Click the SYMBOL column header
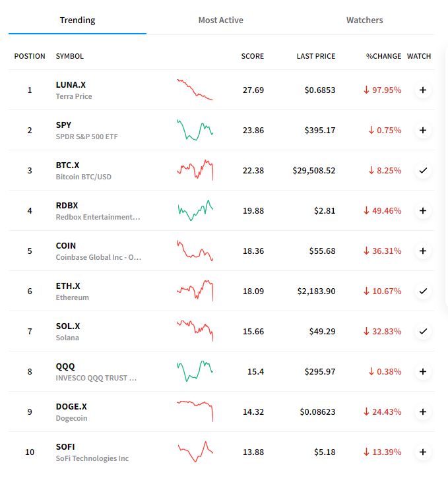Screen dimensions: 448x486 (x=70, y=56)
